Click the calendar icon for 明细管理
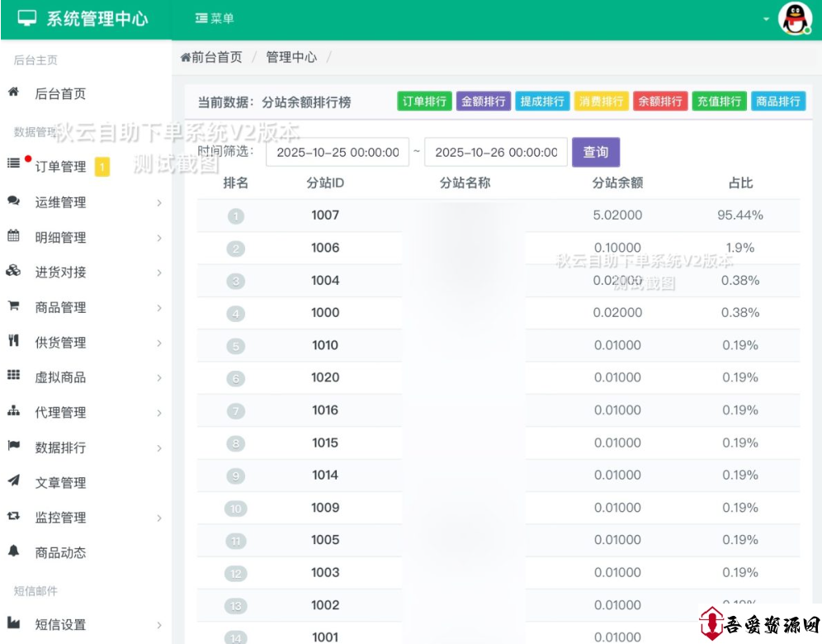 click(x=13, y=236)
